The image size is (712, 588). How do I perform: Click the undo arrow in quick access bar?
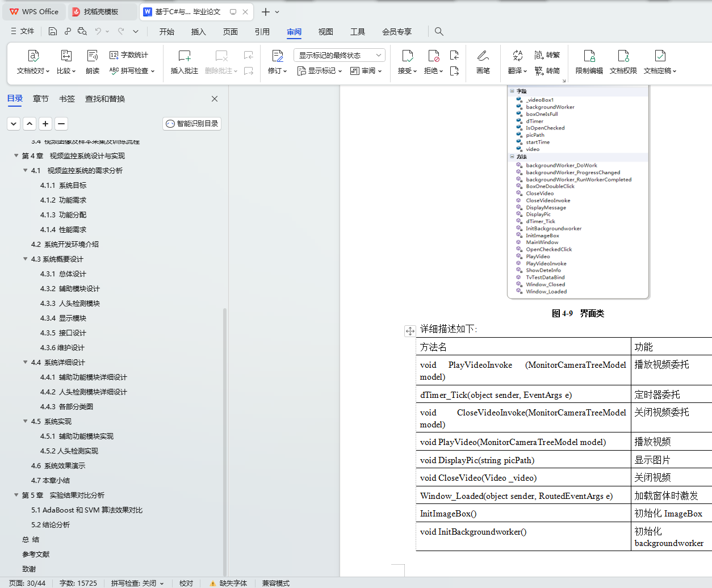98,31
